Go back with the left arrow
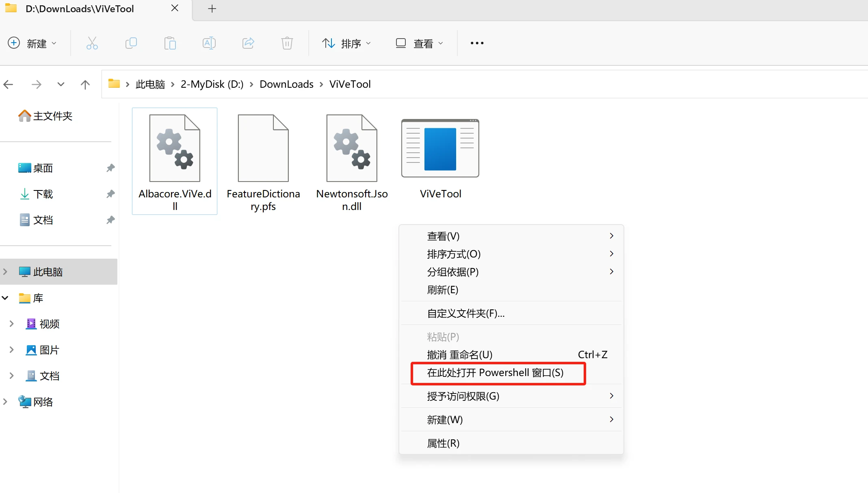 point(9,84)
